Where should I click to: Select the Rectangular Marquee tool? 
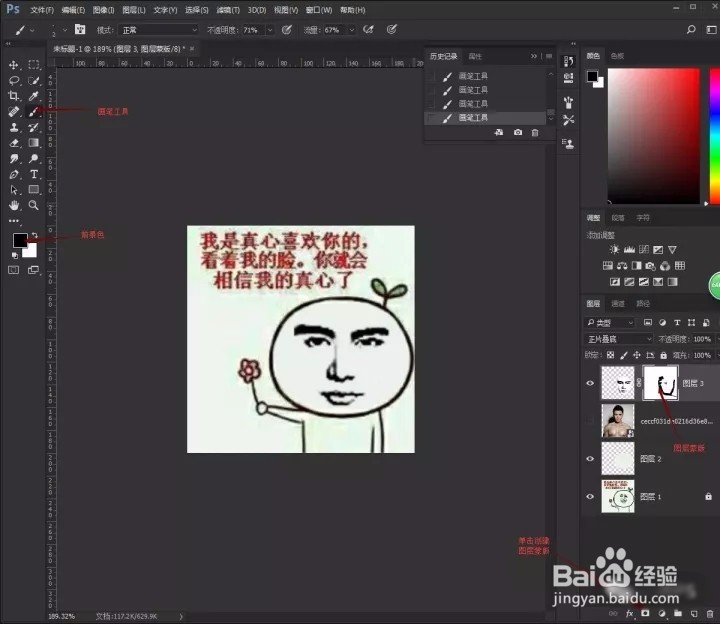(x=34, y=65)
